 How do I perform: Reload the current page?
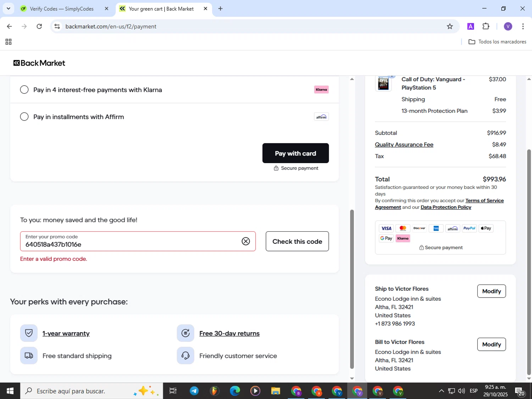coord(39,26)
